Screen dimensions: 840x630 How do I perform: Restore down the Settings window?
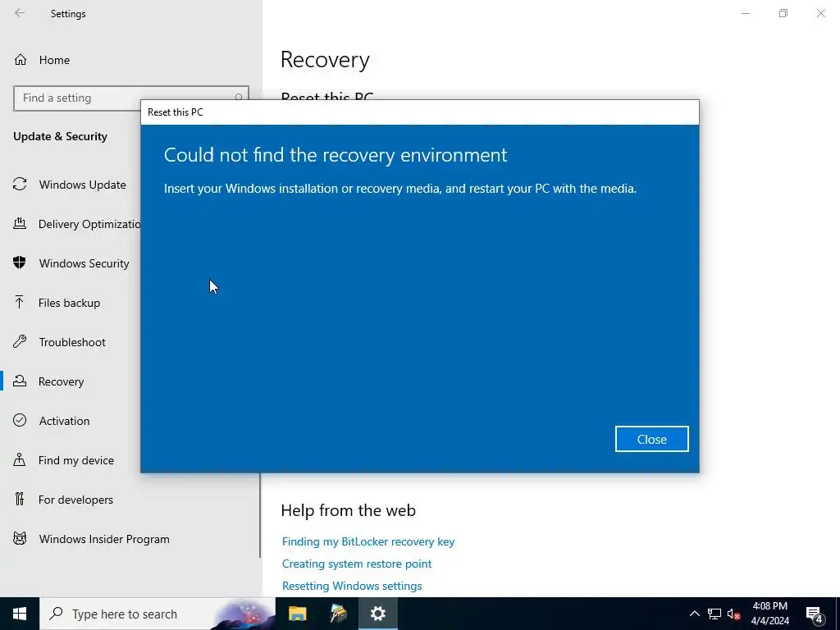coord(783,13)
